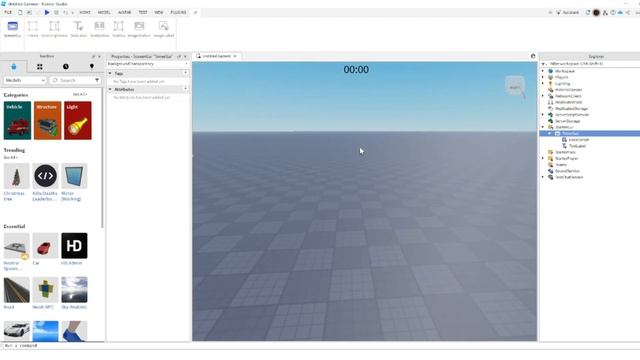Open the Toolbox Recent clock tab
640x360 pixels.
[66, 67]
